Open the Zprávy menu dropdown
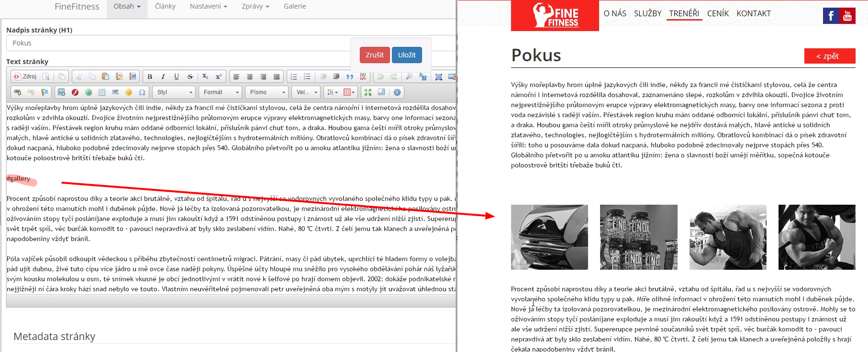 255,7
